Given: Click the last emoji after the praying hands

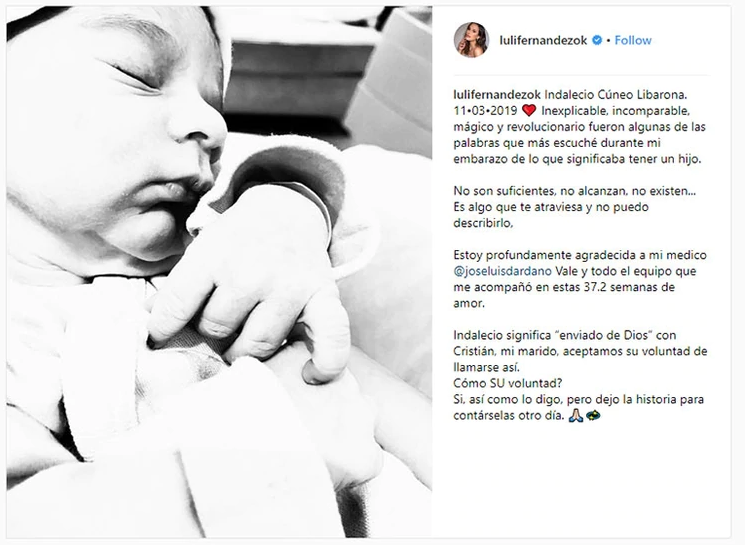Looking at the screenshot, I should 593,416.
